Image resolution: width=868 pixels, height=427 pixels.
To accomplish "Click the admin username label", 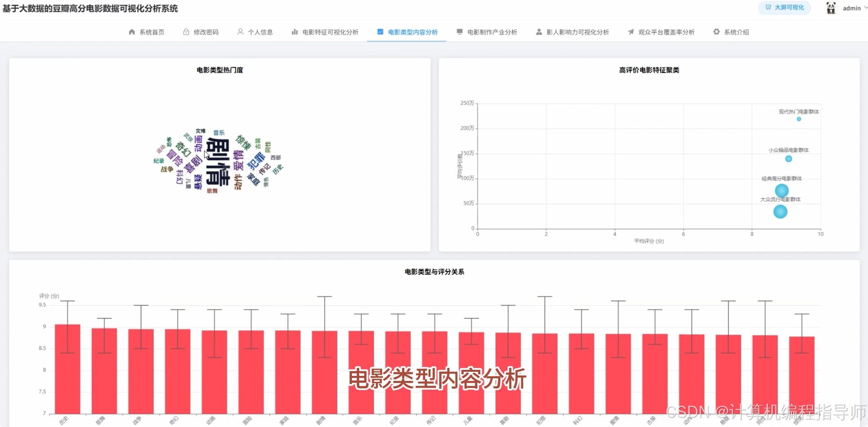I will click(852, 8).
